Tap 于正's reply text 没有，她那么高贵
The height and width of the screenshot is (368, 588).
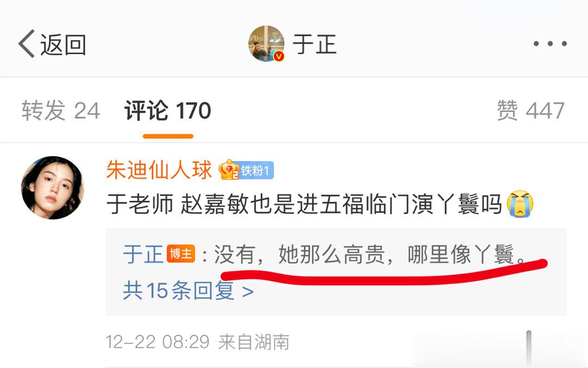tap(369, 254)
